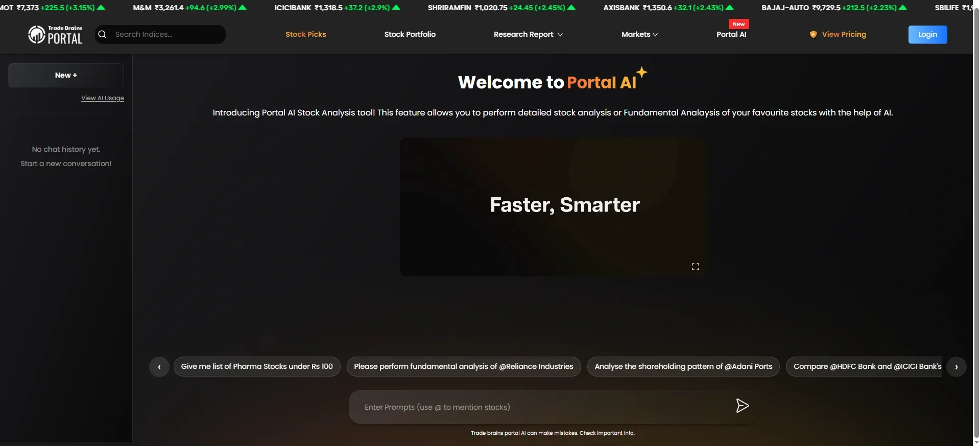
Task: Click the send prompt arrow icon
Action: (x=742, y=406)
